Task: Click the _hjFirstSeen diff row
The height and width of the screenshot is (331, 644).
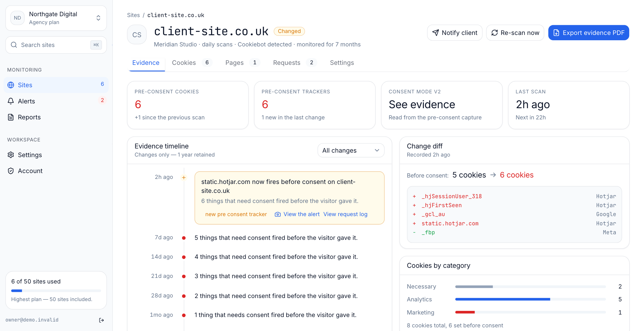Action: [x=514, y=205]
